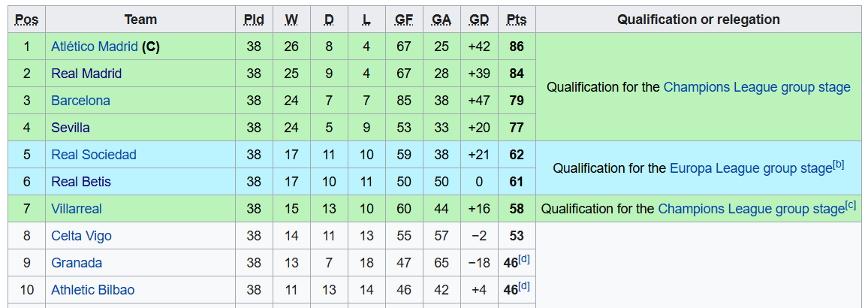This screenshot has width=868, height=308.
Task: Click the Pos column header abbreviation
Action: (x=27, y=20)
